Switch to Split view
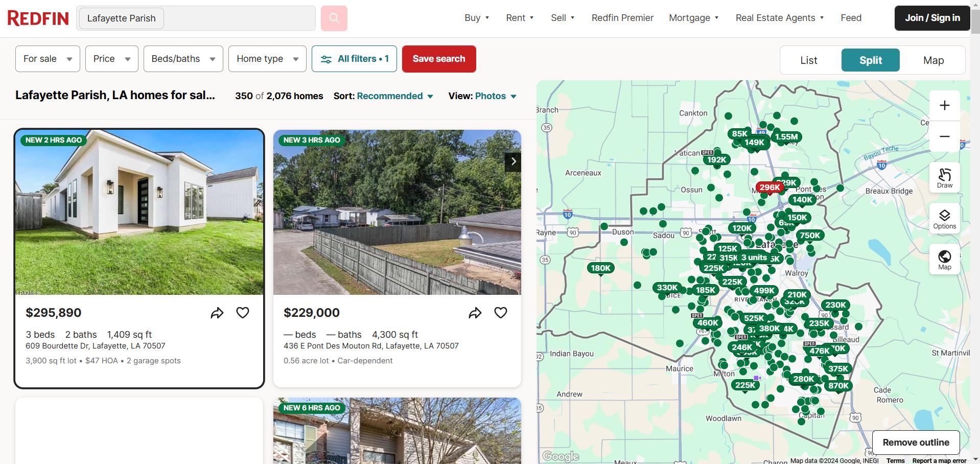Viewport: 980px width, 464px height. pyautogui.click(x=871, y=60)
